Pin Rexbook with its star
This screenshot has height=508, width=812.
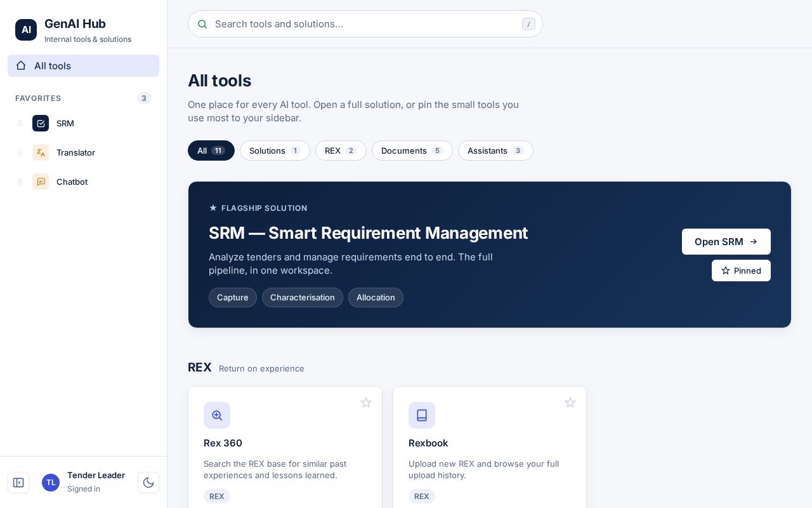[x=570, y=403]
